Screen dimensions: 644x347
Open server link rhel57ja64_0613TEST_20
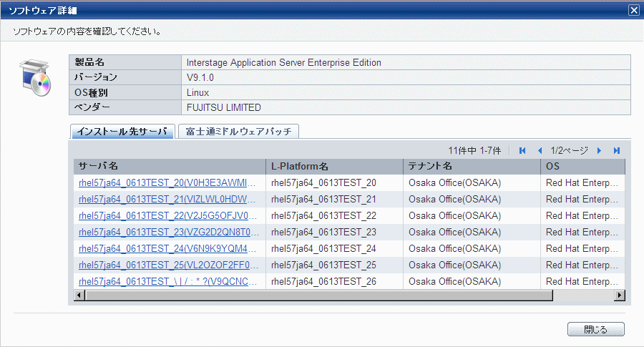[x=167, y=182]
